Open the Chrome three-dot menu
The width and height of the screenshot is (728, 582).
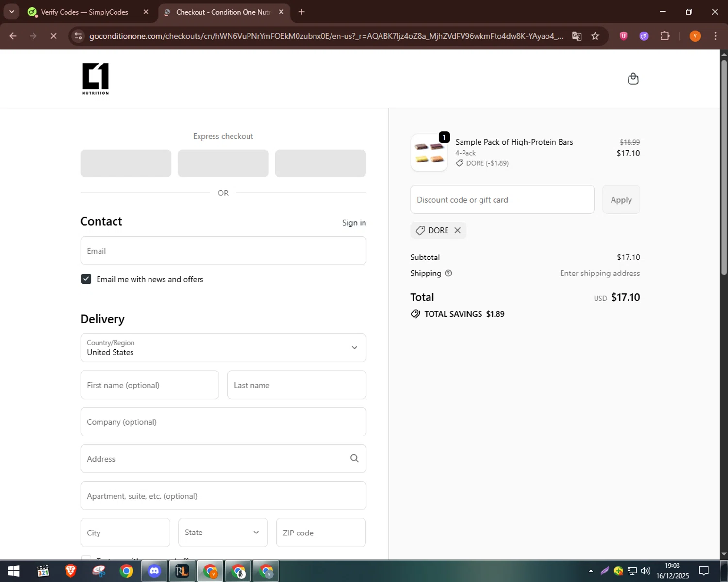click(x=715, y=36)
